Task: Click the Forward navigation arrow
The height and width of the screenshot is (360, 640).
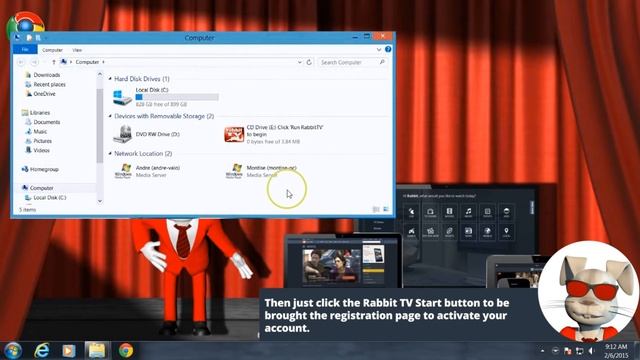Action: (35, 62)
